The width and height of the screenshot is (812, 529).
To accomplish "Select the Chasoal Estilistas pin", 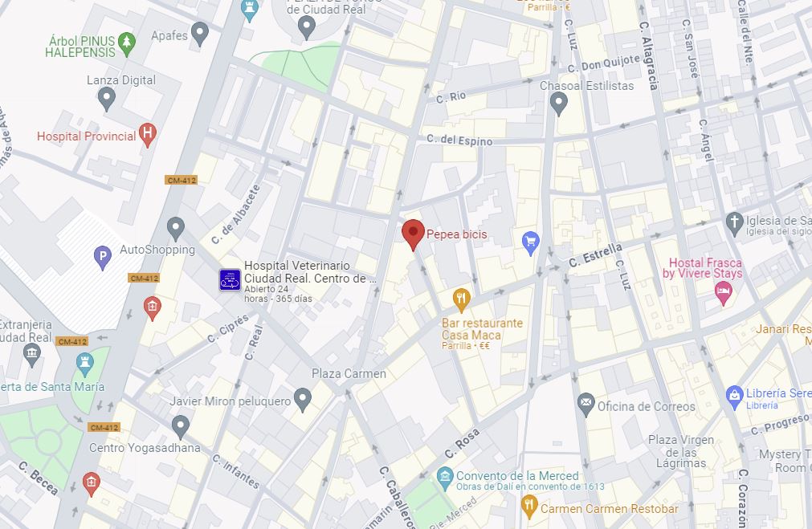I will click(x=558, y=104).
